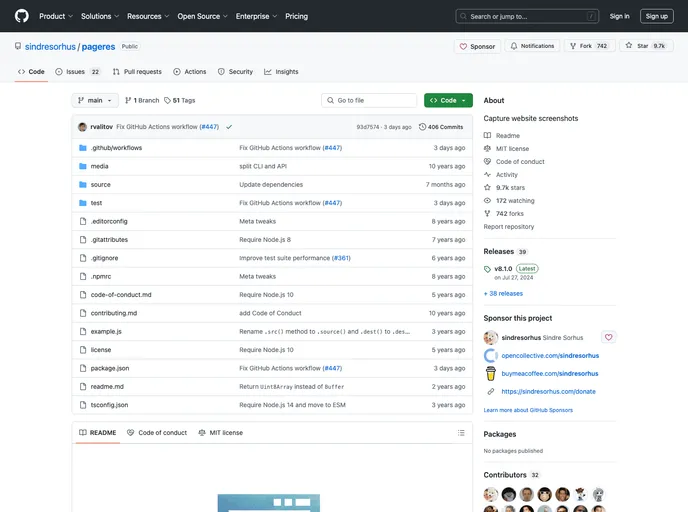This screenshot has width=688, height=512.
Task: Expand the Product menu
Action: [56, 16]
